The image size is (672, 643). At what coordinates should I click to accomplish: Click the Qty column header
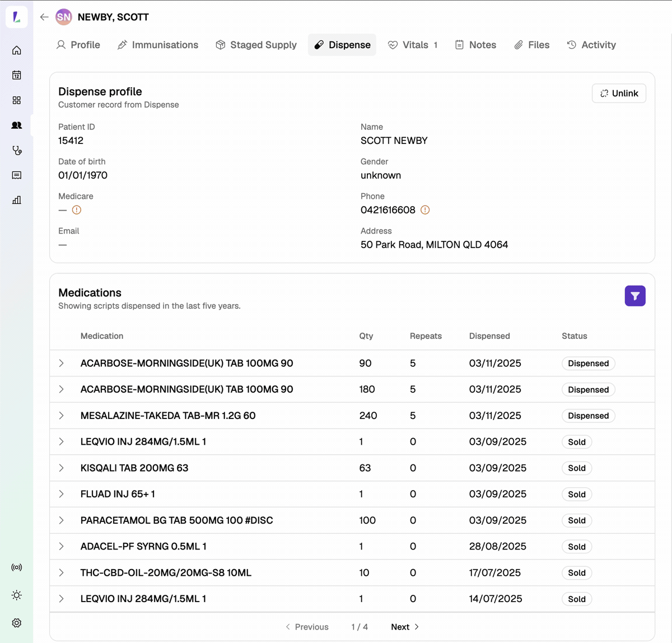366,336
